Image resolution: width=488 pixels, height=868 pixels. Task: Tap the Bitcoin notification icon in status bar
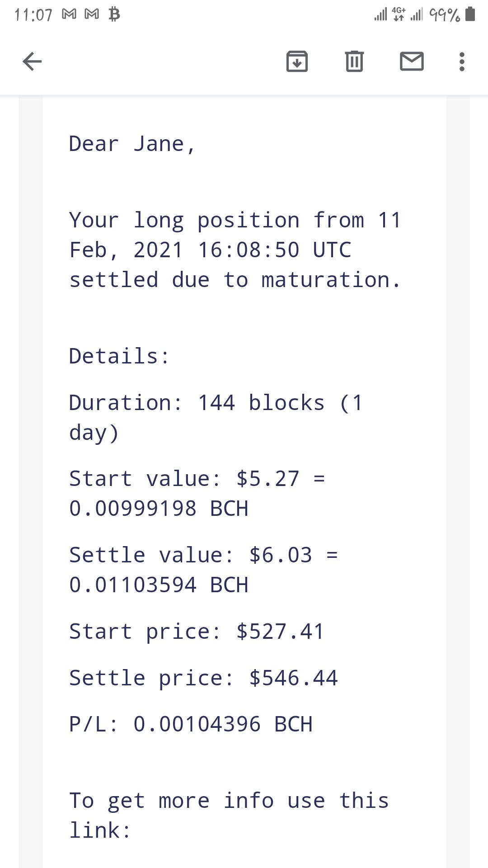pos(114,14)
